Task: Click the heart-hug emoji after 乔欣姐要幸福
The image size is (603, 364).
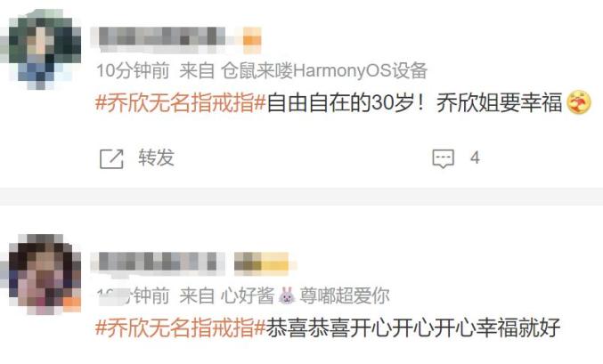Action: [x=579, y=102]
